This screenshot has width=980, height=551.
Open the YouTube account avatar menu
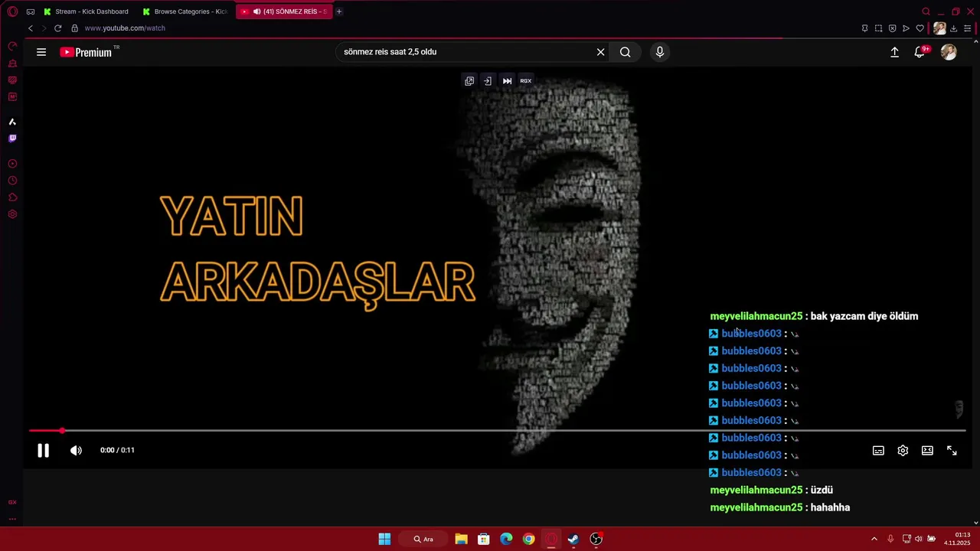949,52
